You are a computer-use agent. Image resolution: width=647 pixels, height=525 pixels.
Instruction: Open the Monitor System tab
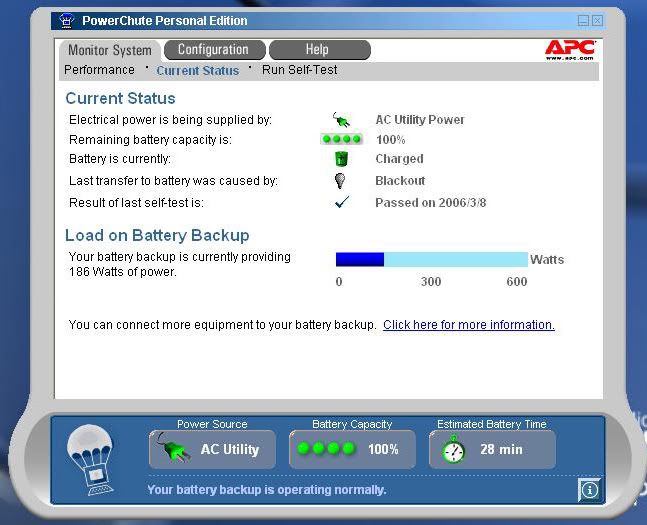point(110,50)
